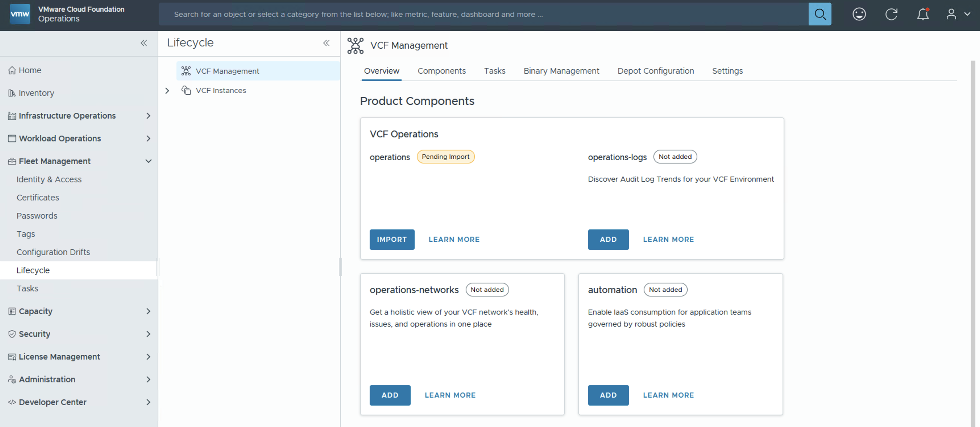980x427 pixels.
Task: Open LEARN MORE for automation
Action: coord(668,395)
